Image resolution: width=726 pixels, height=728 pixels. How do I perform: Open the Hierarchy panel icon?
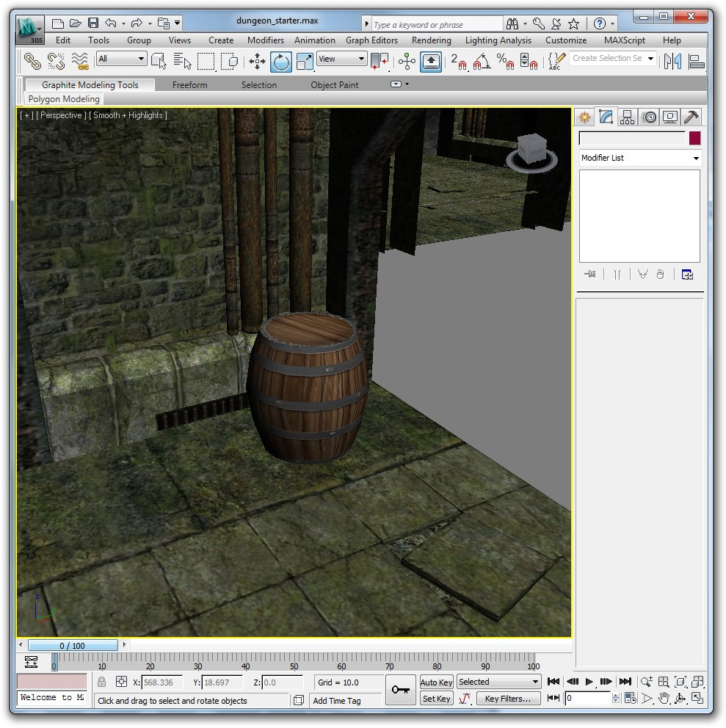pos(627,117)
